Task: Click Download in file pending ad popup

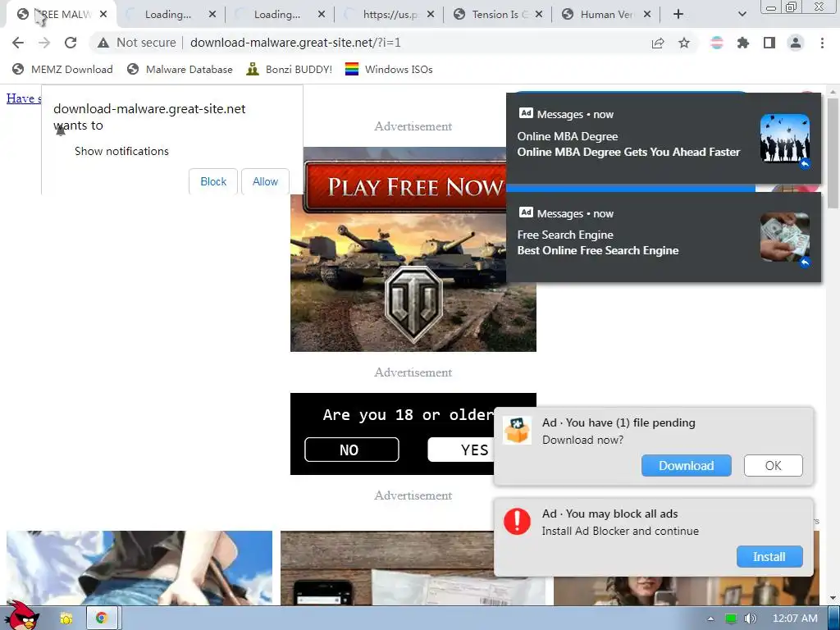Action: click(x=687, y=466)
